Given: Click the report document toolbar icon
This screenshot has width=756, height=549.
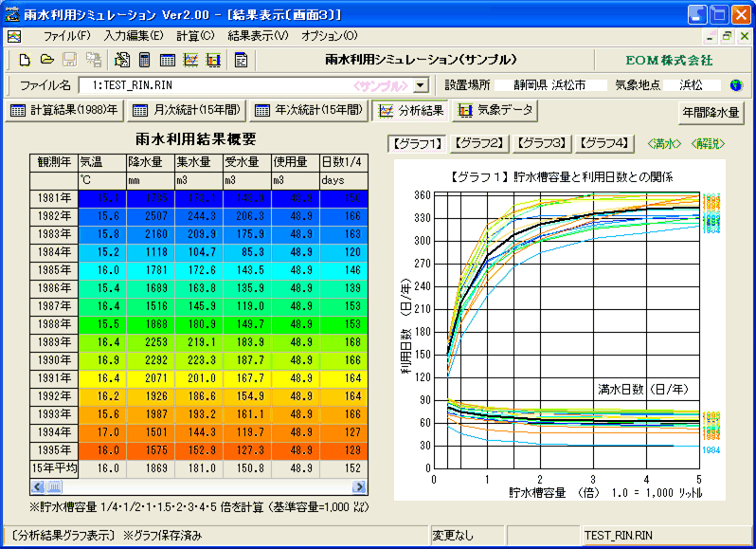Looking at the screenshot, I should pyautogui.click(x=241, y=60).
